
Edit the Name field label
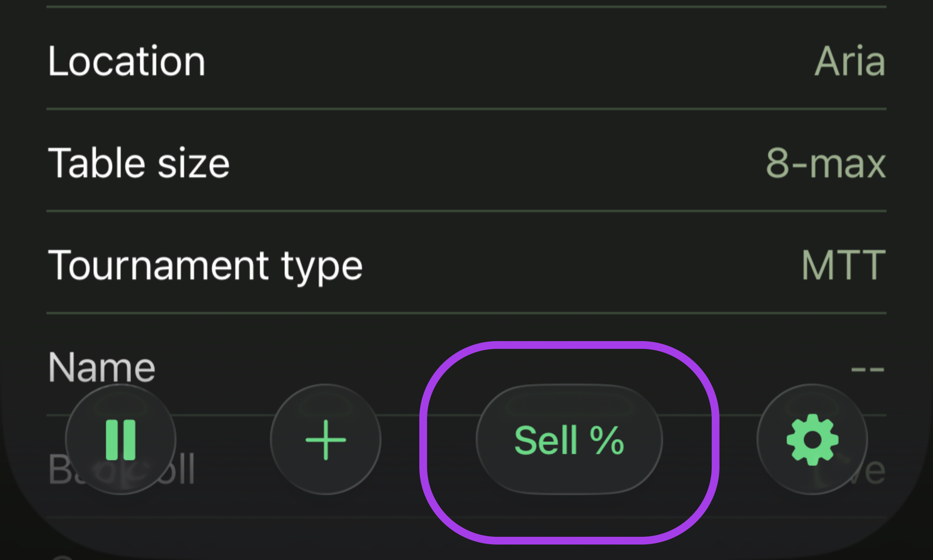[101, 367]
